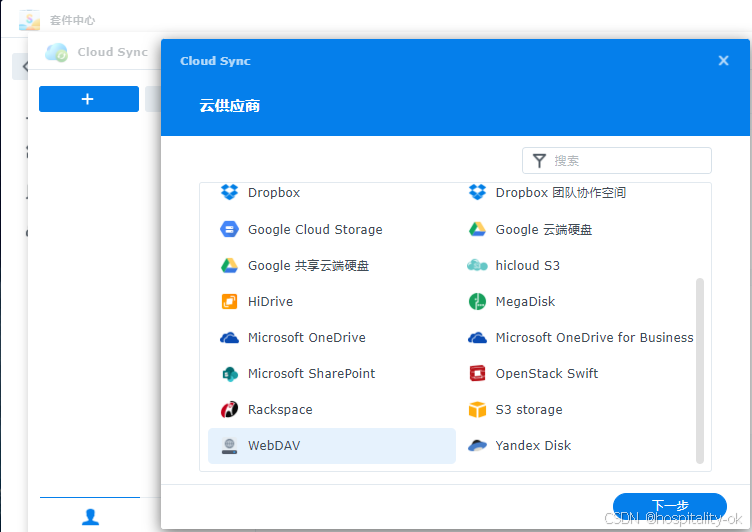Select the Yandex Disk icon
Viewport: 752px width, 532px height.
click(x=477, y=445)
